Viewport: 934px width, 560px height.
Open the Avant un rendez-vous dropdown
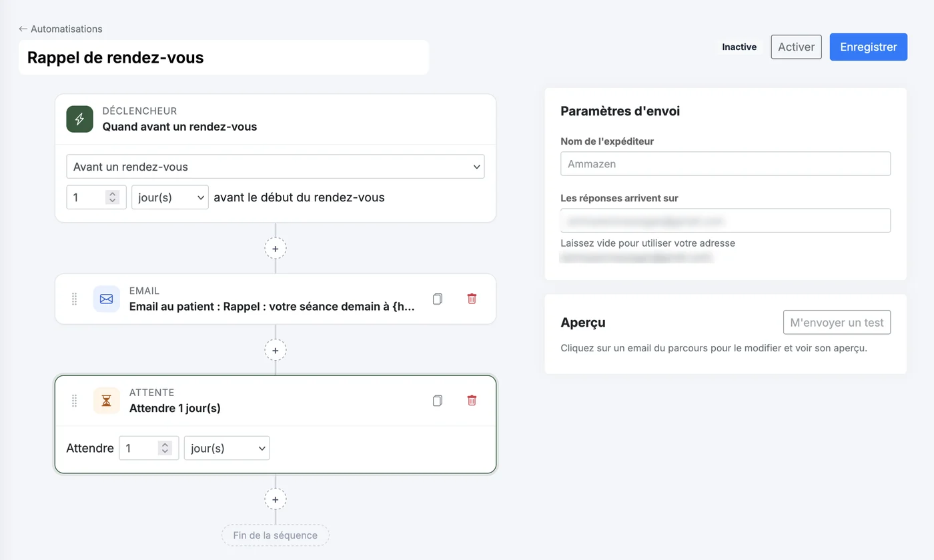click(x=276, y=167)
